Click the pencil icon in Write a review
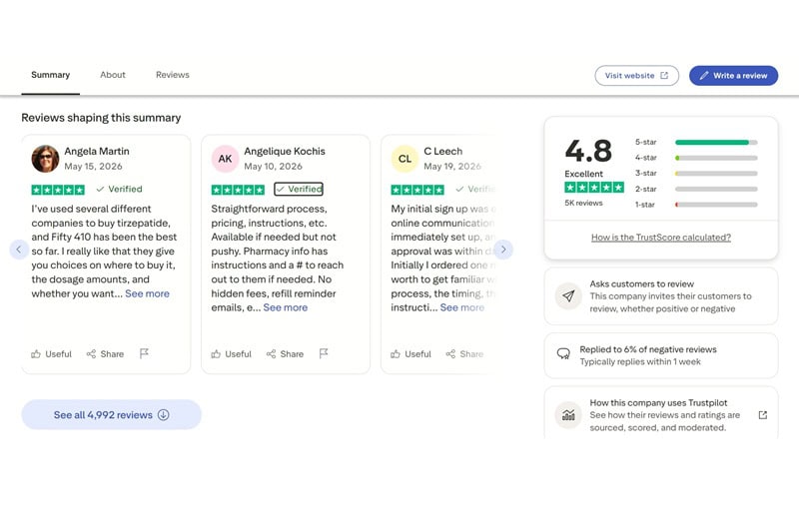This screenshot has width=799, height=532. (704, 75)
